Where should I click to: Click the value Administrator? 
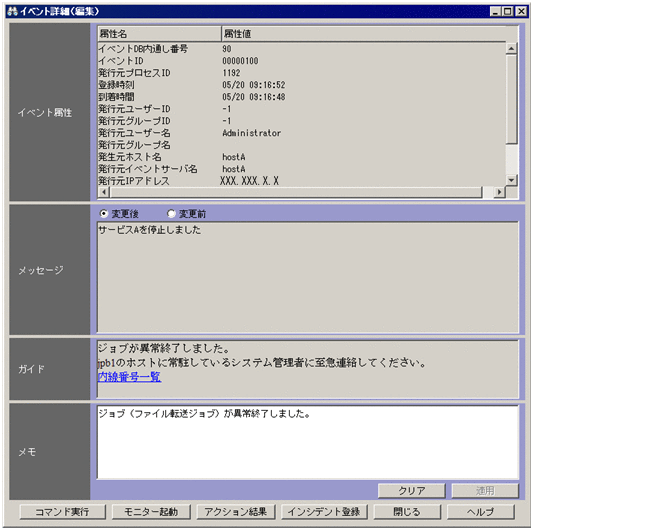coord(252,133)
